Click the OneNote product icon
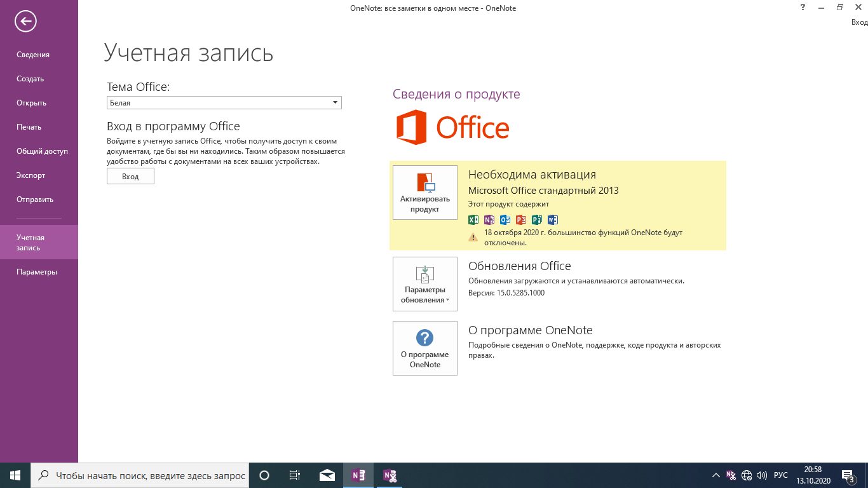This screenshot has height=488, width=868. point(489,220)
